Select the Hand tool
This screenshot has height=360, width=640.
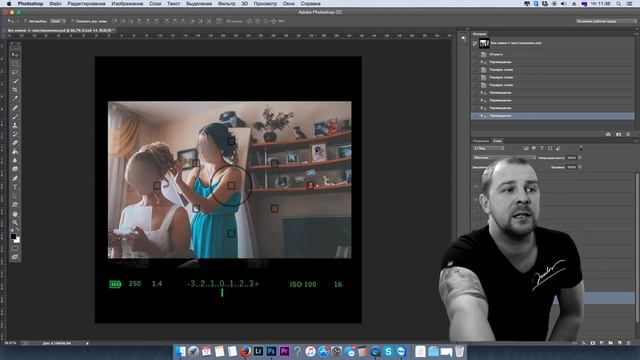coord(15,214)
